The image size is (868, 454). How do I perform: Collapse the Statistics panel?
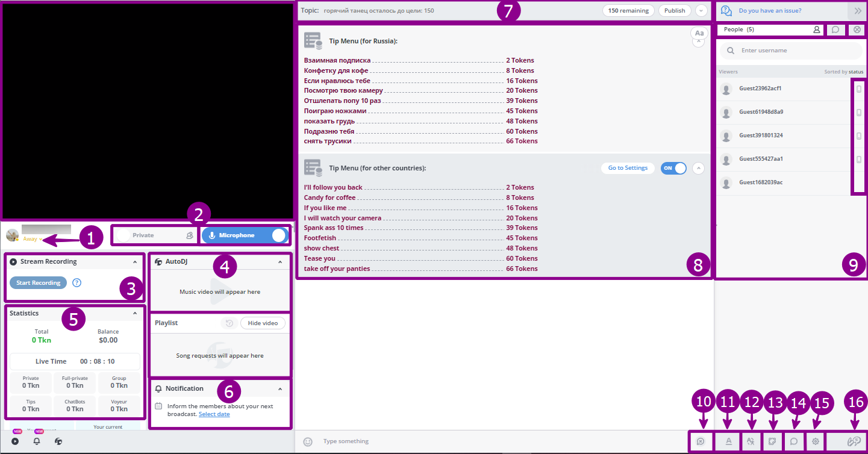135,313
